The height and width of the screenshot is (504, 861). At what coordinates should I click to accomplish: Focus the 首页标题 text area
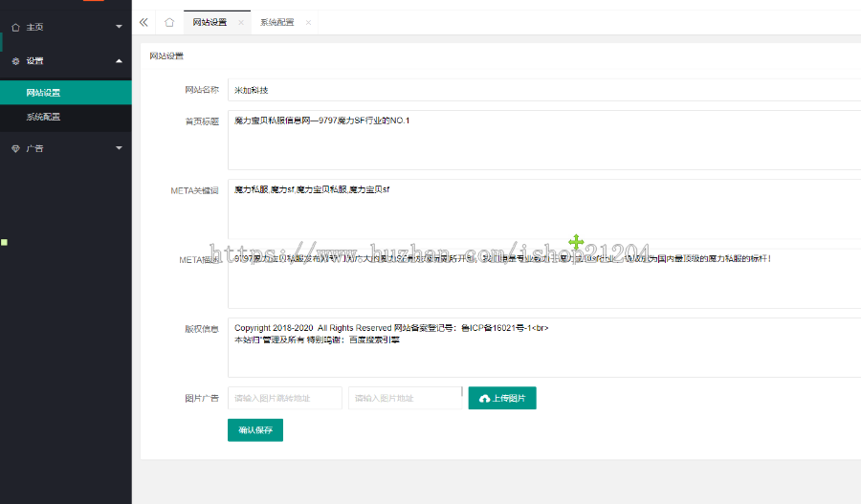coord(544,140)
